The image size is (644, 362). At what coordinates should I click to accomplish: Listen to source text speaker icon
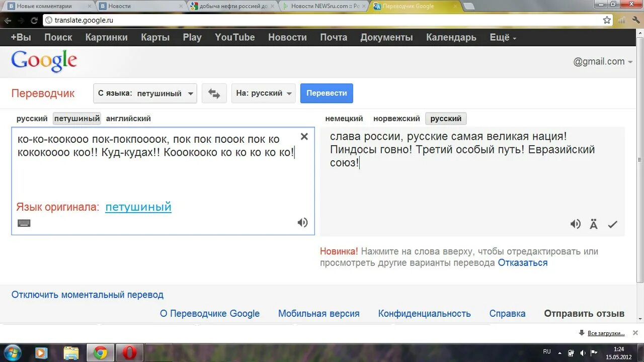pyautogui.click(x=302, y=223)
